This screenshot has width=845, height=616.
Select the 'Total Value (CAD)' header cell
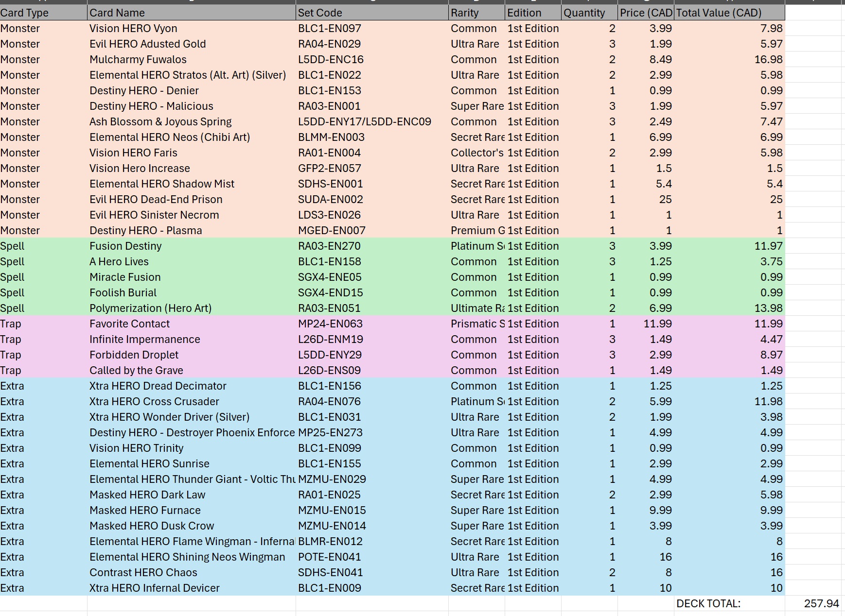click(729, 13)
